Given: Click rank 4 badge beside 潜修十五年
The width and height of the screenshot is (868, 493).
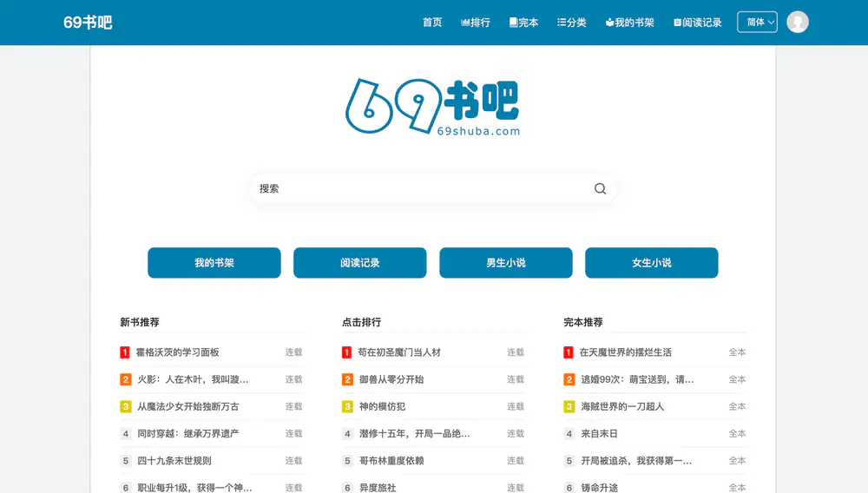Looking at the screenshot, I should [347, 434].
